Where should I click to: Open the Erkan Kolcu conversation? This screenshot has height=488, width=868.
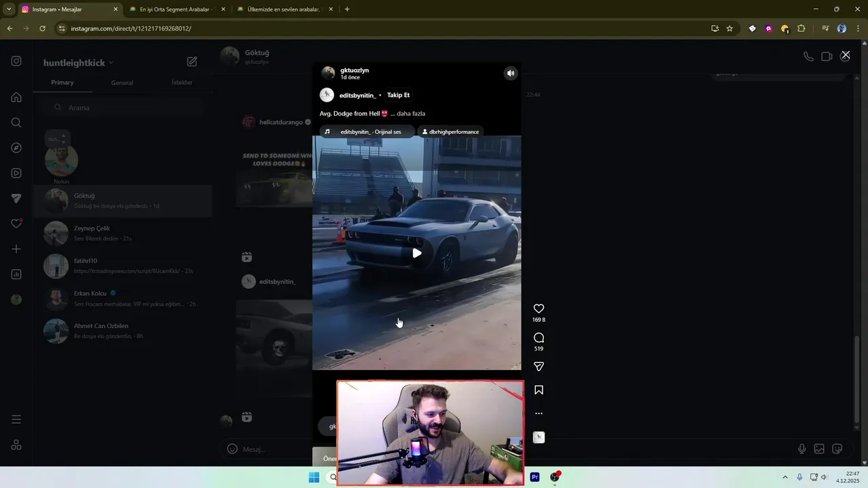(x=122, y=298)
